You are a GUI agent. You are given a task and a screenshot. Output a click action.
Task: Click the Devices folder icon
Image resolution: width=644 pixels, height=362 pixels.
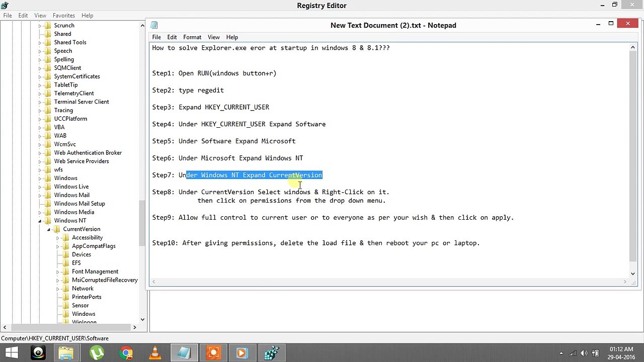pos(65,254)
